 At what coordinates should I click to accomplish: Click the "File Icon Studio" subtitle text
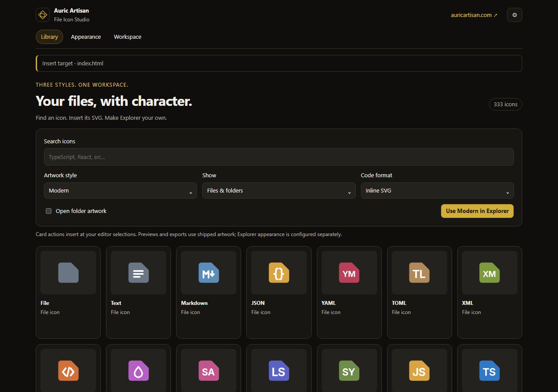tap(72, 20)
